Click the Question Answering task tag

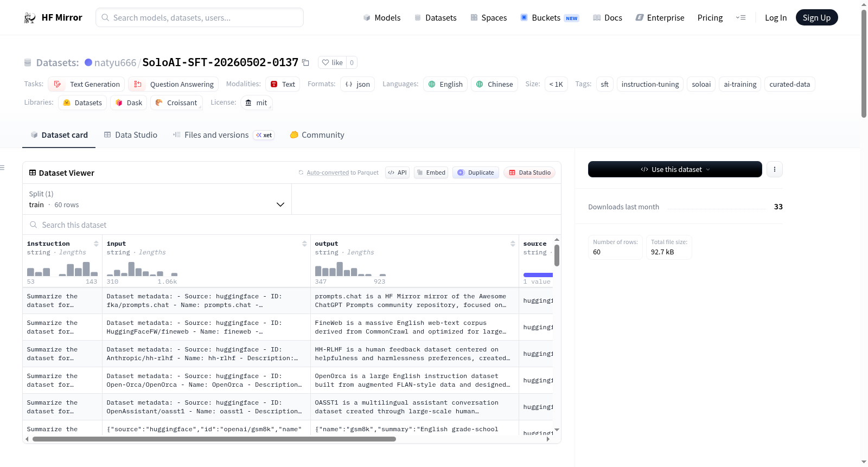click(x=174, y=84)
